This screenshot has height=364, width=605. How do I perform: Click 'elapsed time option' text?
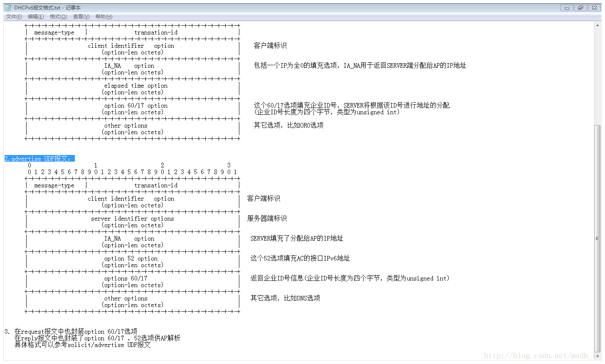click(x=136, y=86)
